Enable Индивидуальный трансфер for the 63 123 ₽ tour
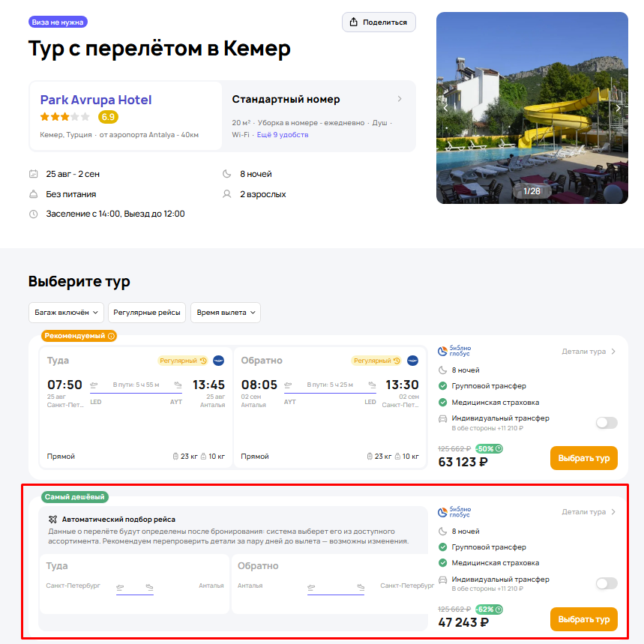This screenshot has height=644, width=644. coord(607,423)
